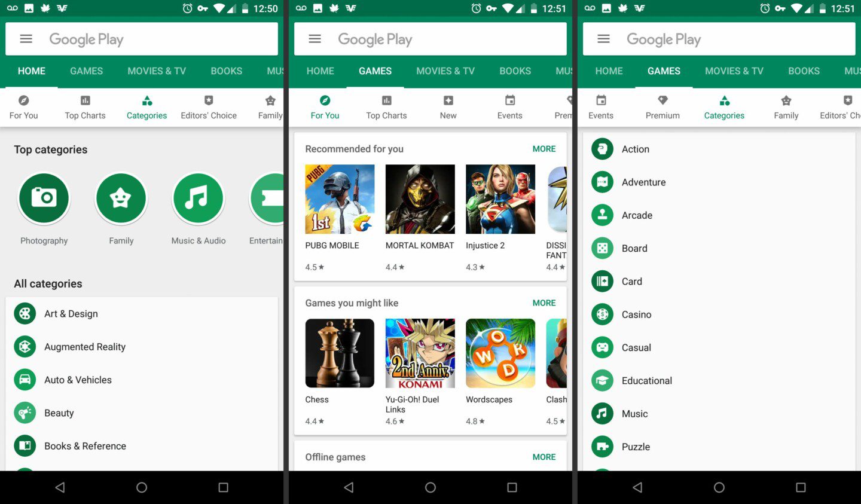This screenshot has height=504, width=861.
Task: Tap MORE beside Offline games
Action: pos(544,457)
